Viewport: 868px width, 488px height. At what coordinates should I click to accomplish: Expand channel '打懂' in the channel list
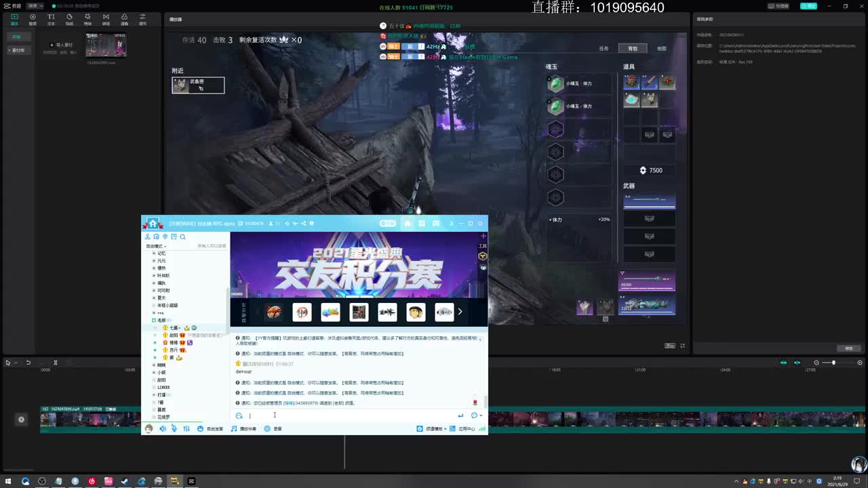click(154, 394)
